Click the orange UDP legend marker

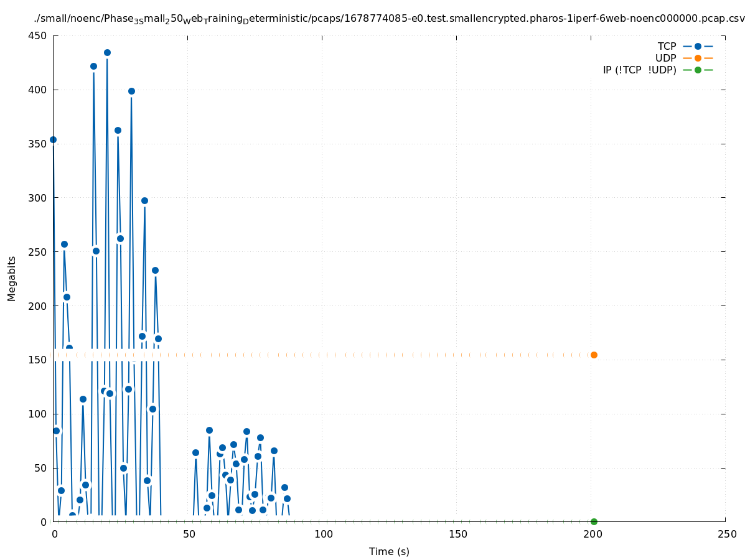click(x=698, y=58)
